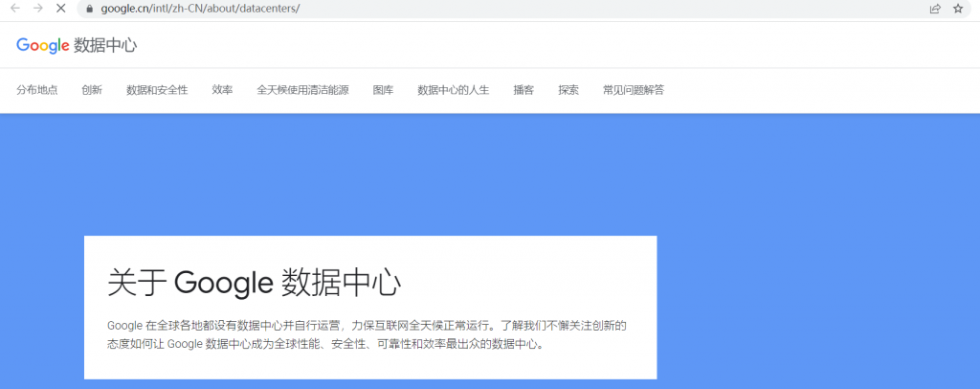Click the browser back arrow
The height and width of the screenshot is (389, 980).
click(x=15, y=8)
